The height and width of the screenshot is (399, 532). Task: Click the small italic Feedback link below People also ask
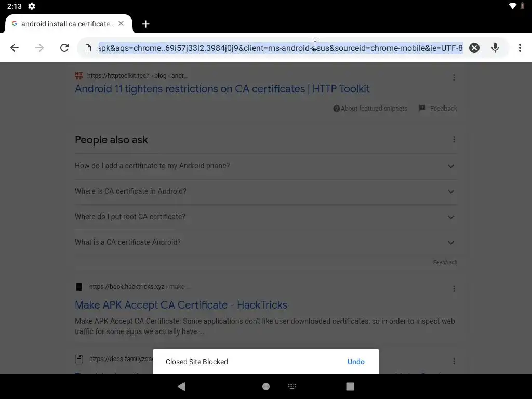pos(445,262)
